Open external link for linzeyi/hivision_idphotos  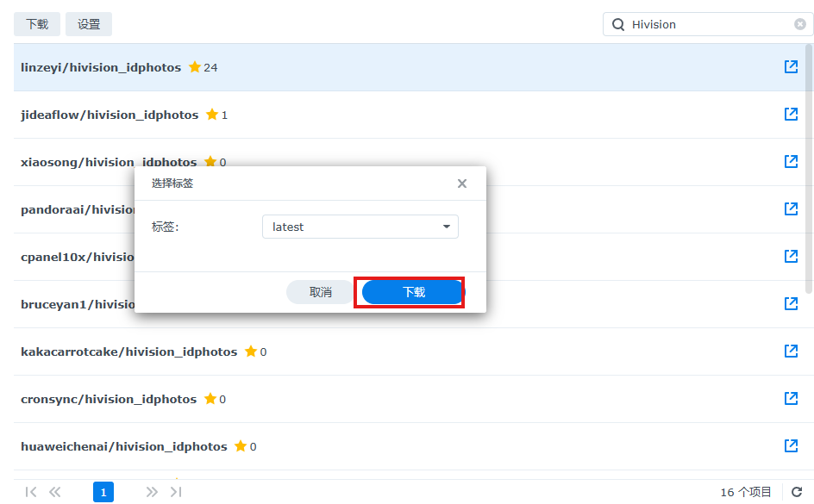(790, 67)
